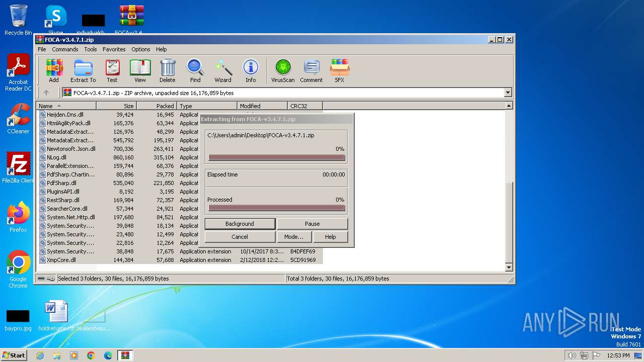Click the file list scroll up arrow

tap(509, 106)
